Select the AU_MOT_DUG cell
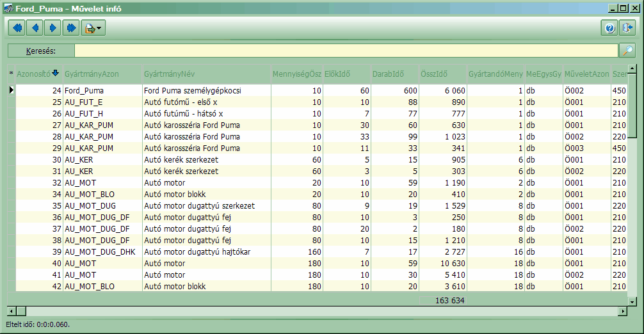This screenshot has width=644, height=334. pyautogui.click(x=102, y=205)
